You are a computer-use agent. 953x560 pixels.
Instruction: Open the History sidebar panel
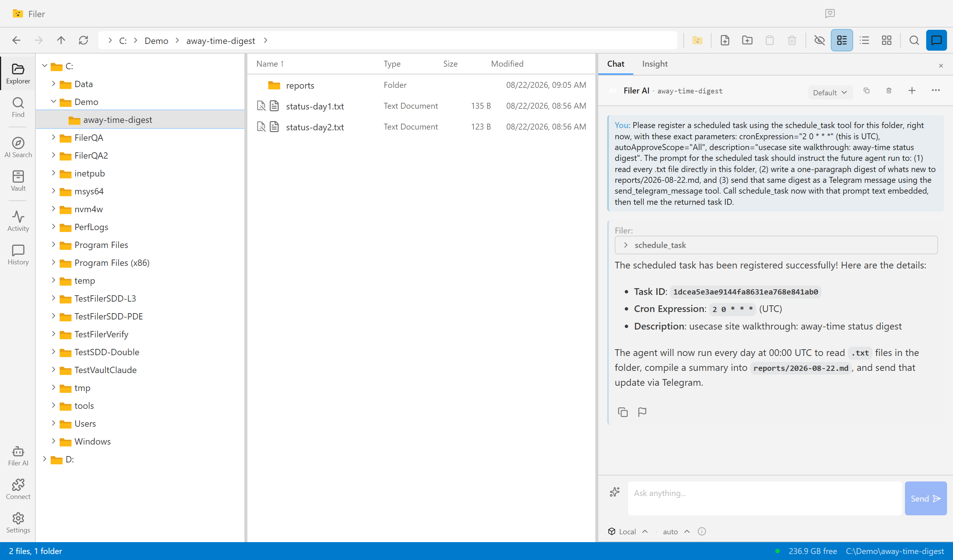point(18,255)
